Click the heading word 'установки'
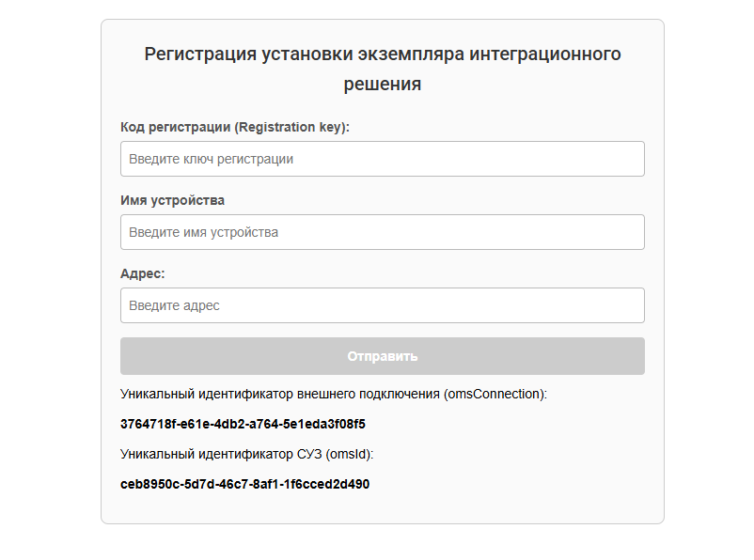The width and height of the screenshot is (754, 560). 306,54
